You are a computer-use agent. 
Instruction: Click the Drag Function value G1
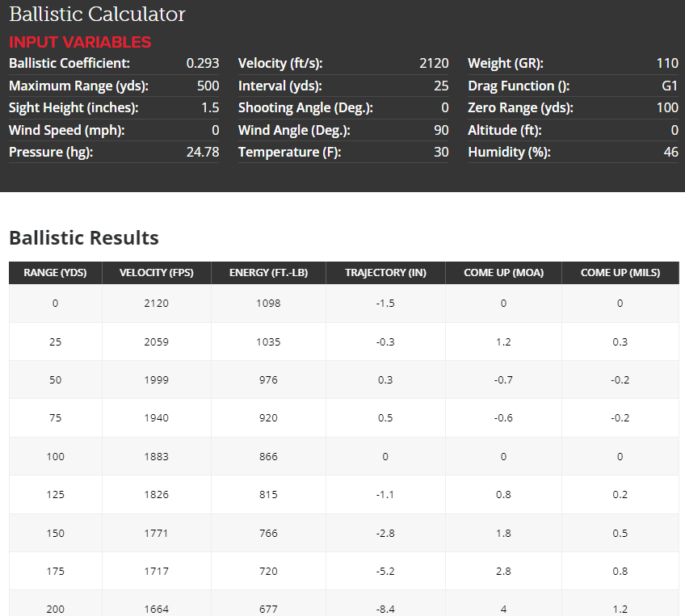point(670,86)
